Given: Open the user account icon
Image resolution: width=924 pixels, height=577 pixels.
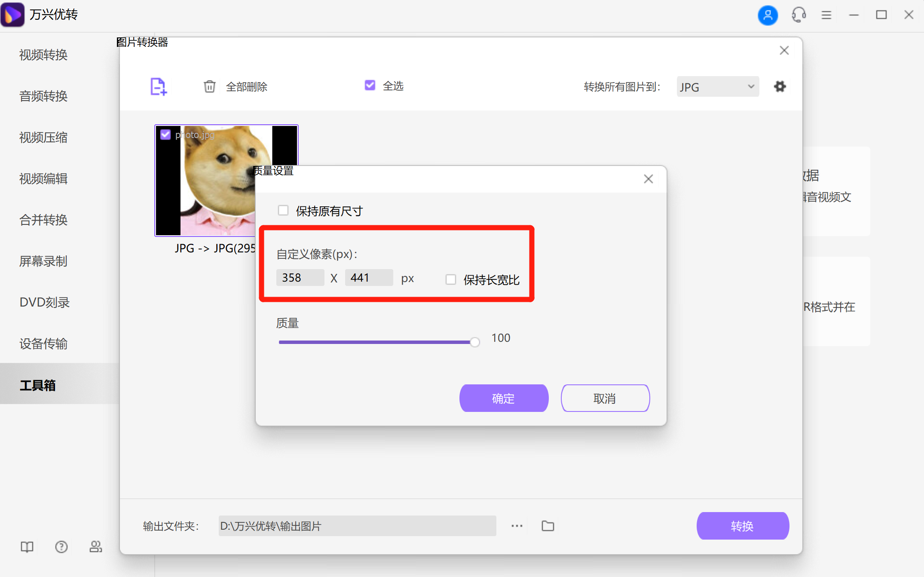Looking at the screenshot, I should (768, 15).
